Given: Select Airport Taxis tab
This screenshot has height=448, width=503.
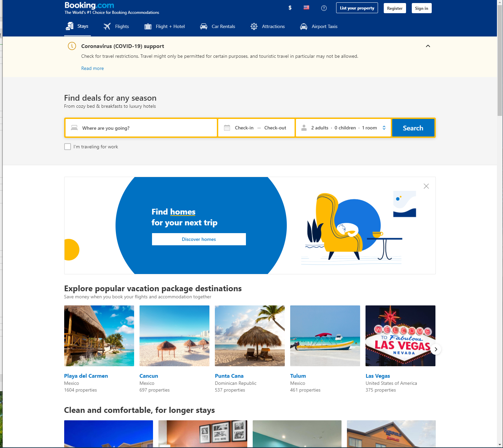Looking at the screenshot, I should coord(319,26).
